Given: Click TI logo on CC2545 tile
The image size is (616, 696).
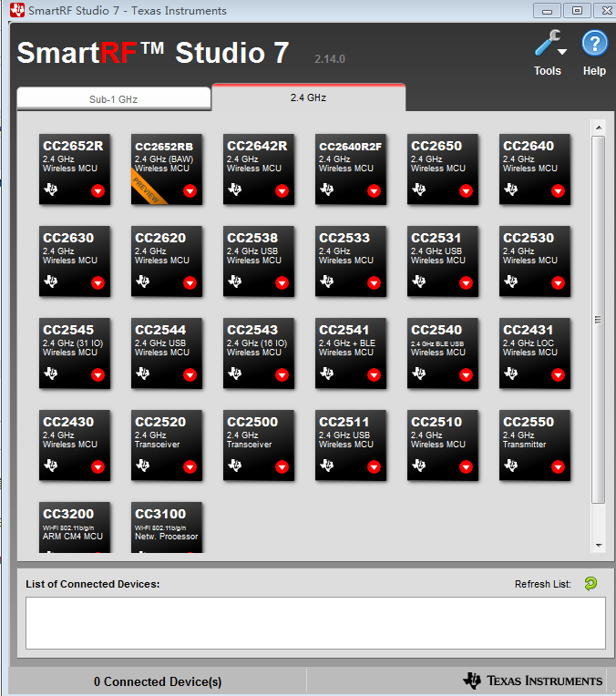Looking at the screenshot, I should [51, 374].
